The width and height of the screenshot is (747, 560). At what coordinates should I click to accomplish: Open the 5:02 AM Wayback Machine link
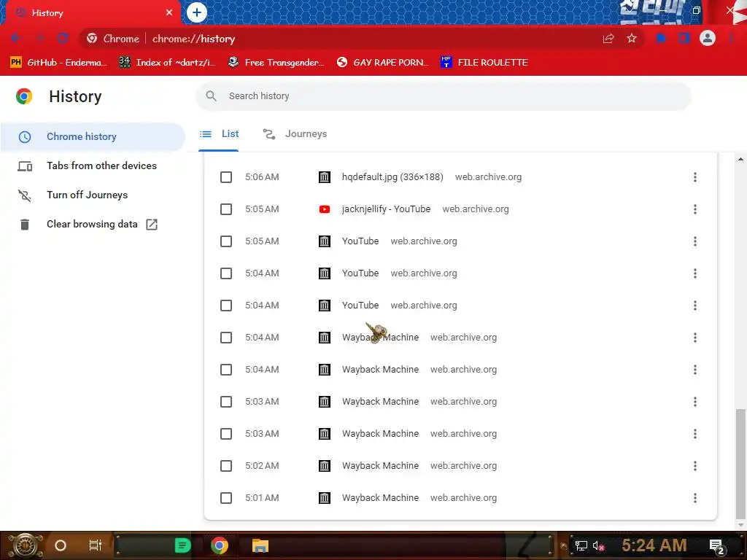tap(380, 466)
